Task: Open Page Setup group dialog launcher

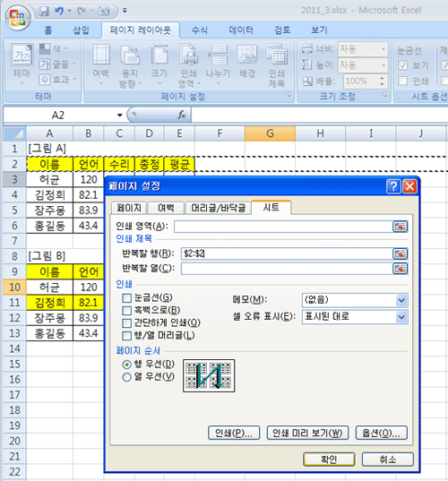Action: click(289, 95)
